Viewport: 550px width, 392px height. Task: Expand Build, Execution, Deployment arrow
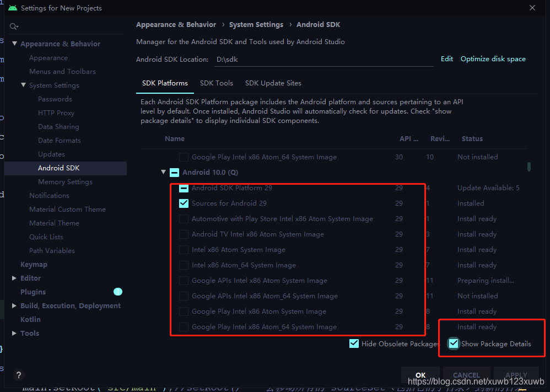[x=14, y=305]
